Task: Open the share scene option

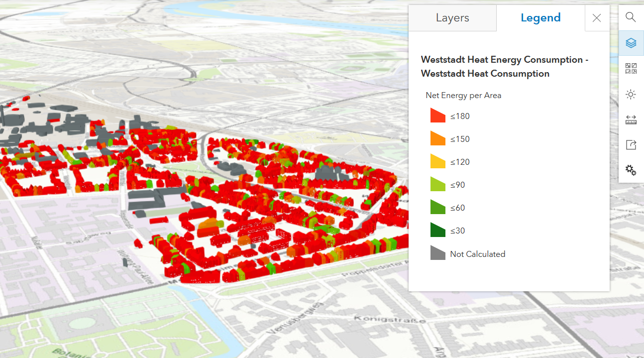Action: click(x=631, y=145)
